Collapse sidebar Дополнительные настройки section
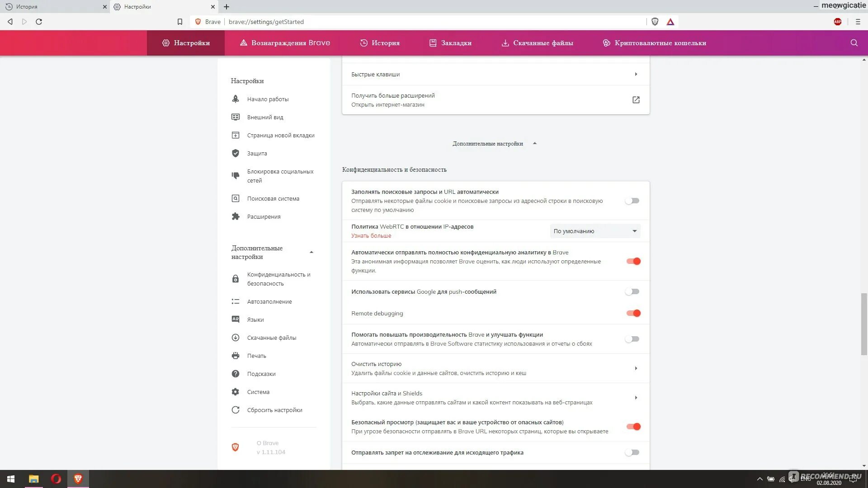Viewport: 868px width, 488px height. 311,252
